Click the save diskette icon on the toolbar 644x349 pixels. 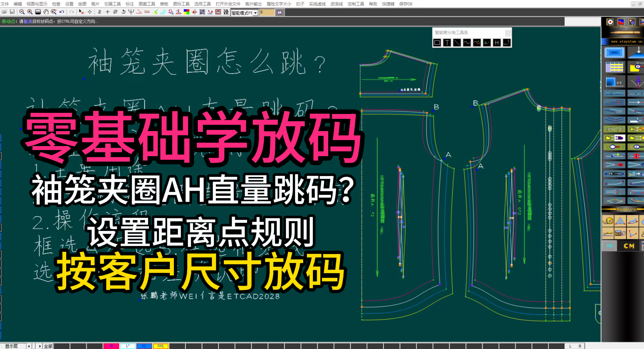point(12,12)
